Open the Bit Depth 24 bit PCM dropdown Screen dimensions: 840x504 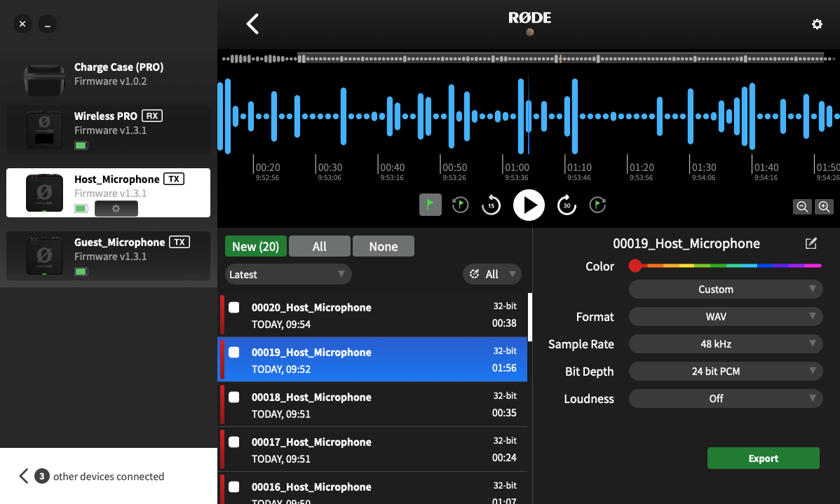click(725, 372)
